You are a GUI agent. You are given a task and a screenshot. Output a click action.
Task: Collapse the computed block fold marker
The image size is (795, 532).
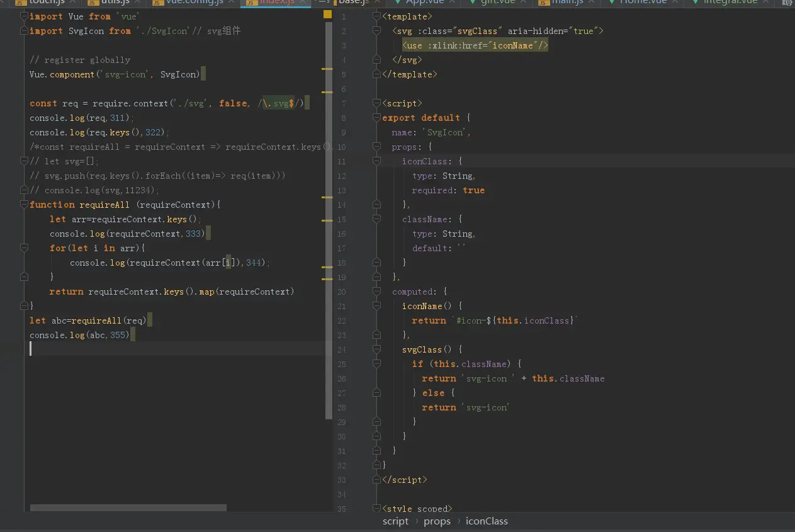377,291
